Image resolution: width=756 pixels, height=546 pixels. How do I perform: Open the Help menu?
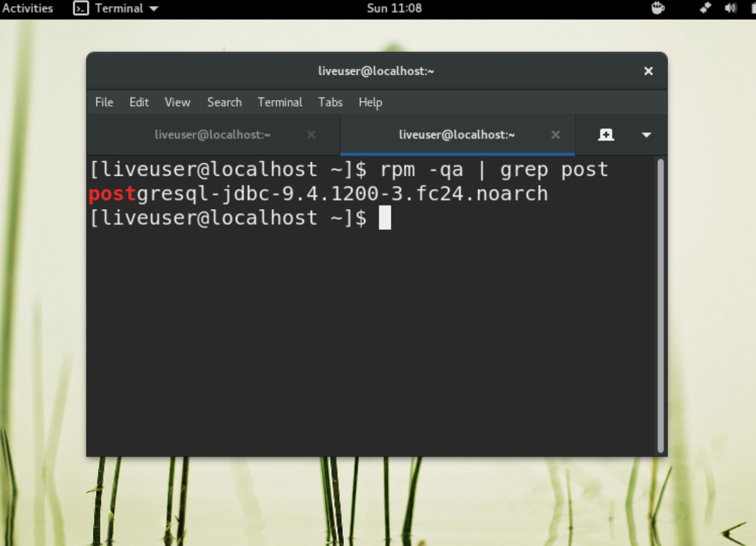point(370,102)
